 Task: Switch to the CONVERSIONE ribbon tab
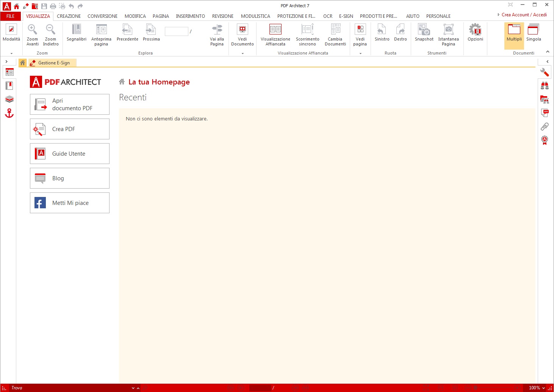pyautogui.click(x=102, y=16)
